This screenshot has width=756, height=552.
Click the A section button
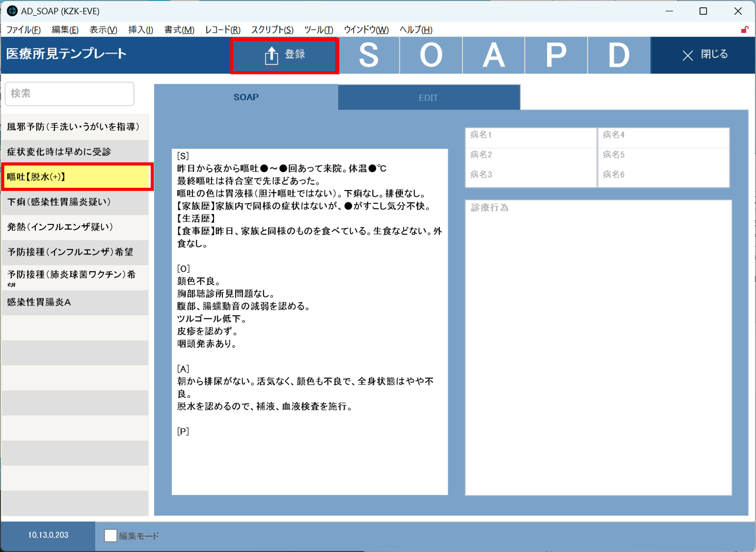coord(494,55)
